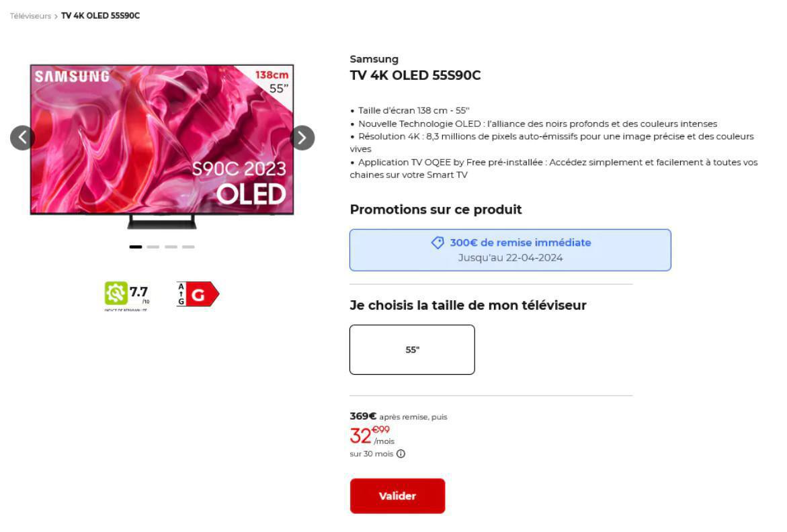The height and width of the screenshot is (532, 787).
Task: Click the Valider button
Action: click(x=397, y=496)
